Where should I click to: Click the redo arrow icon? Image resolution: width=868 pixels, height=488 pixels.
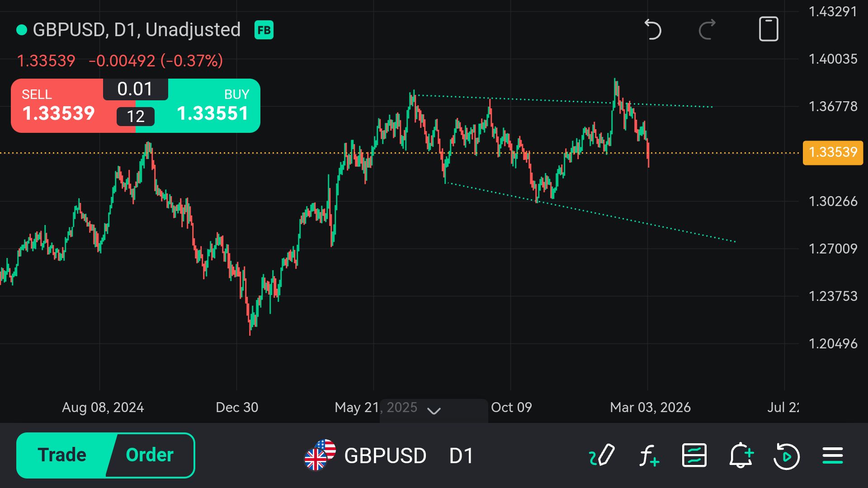(x=707, y=30)
